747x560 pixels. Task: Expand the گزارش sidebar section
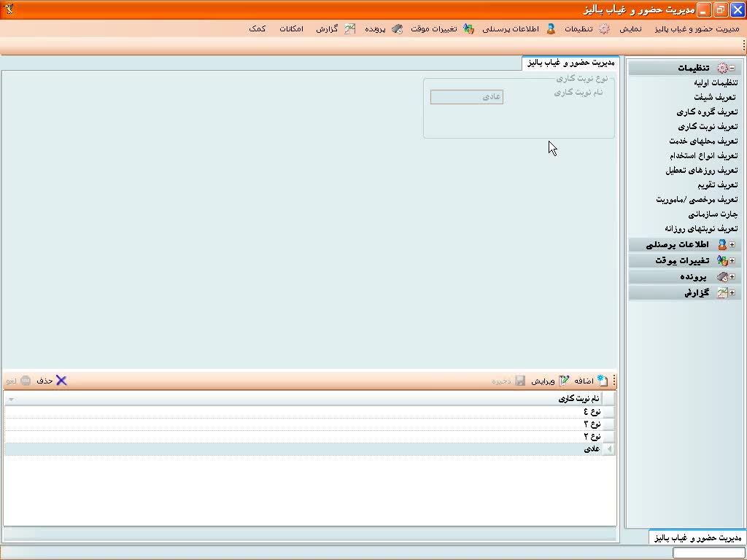click(x=732, y=293)
